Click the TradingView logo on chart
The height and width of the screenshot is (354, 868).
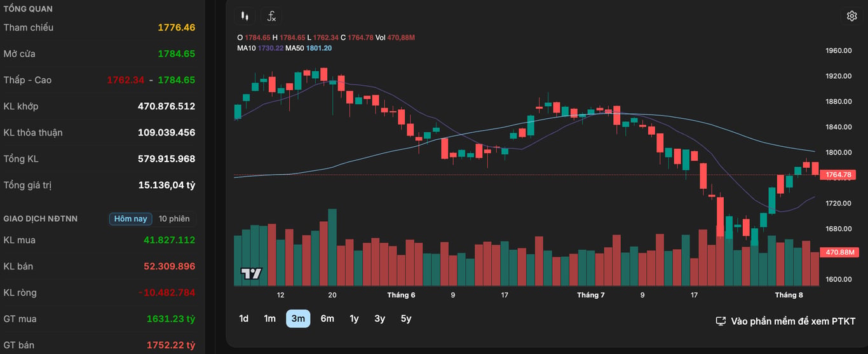[252, 274]
